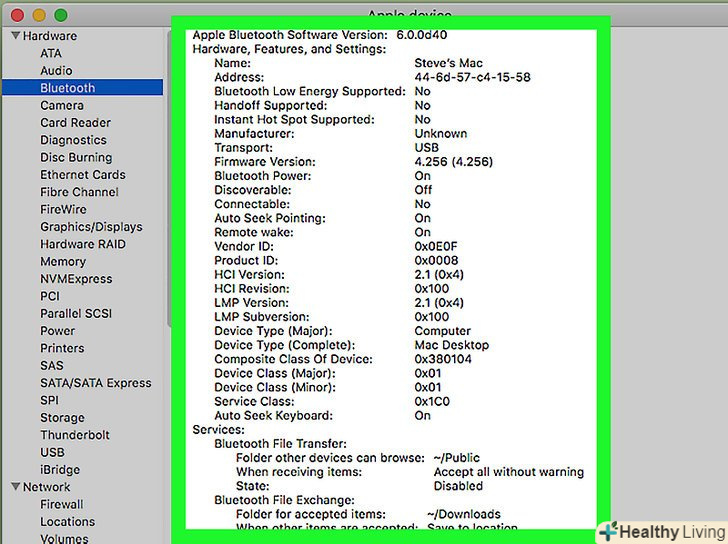
Task: Select Audio in the sidebar
Action: coord(56,71)
